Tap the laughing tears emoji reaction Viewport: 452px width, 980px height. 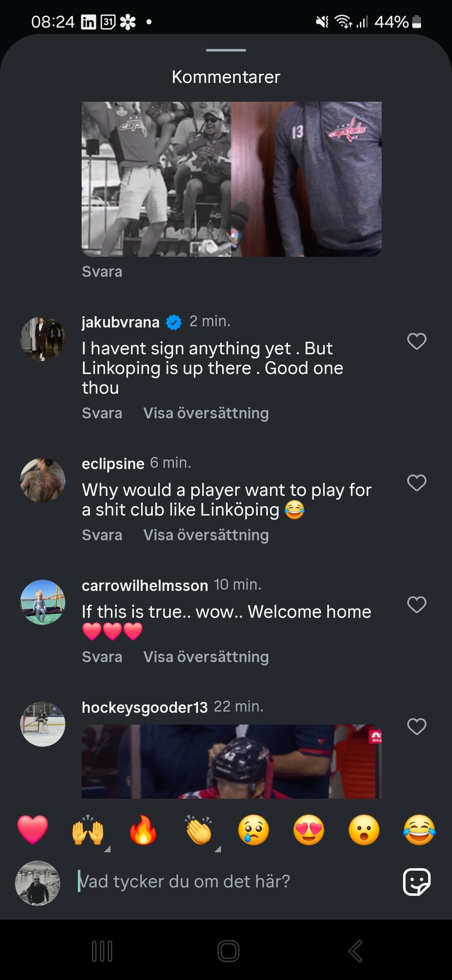(419, 830)
